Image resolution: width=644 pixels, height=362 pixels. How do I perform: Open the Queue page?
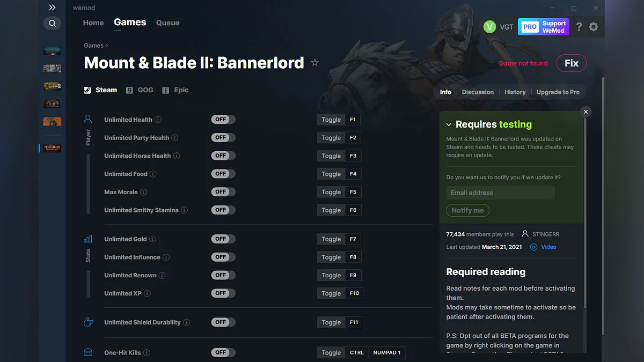pos(167,23)
